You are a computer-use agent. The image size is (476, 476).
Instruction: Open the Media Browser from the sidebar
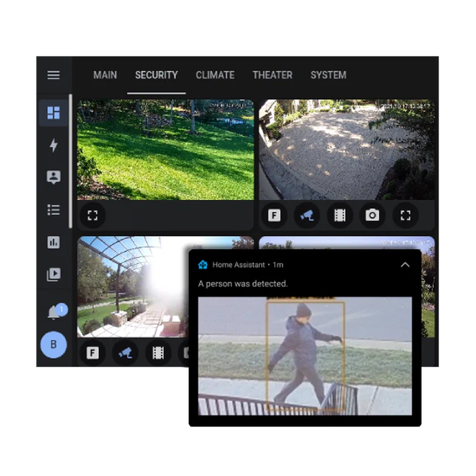tap(54, 274)
